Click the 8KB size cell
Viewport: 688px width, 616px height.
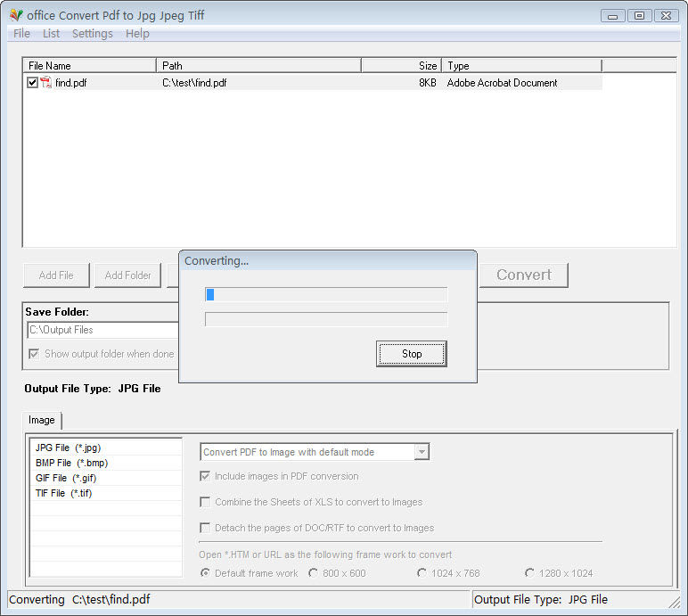428,83
